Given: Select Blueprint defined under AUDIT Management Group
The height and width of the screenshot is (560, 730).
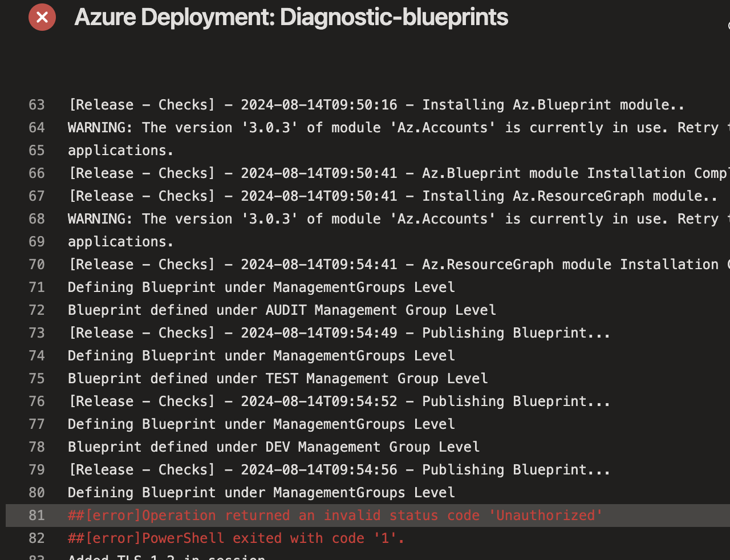Looking at the screenshot, I should pyautogui.click(x=282, y=310).
